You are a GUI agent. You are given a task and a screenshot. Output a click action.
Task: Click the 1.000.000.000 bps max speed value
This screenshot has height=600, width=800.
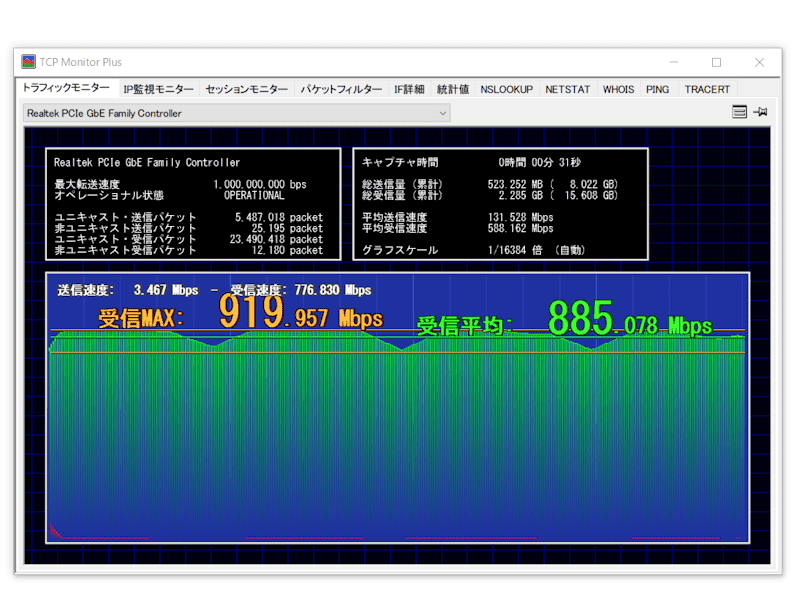[x=260, y=184]
